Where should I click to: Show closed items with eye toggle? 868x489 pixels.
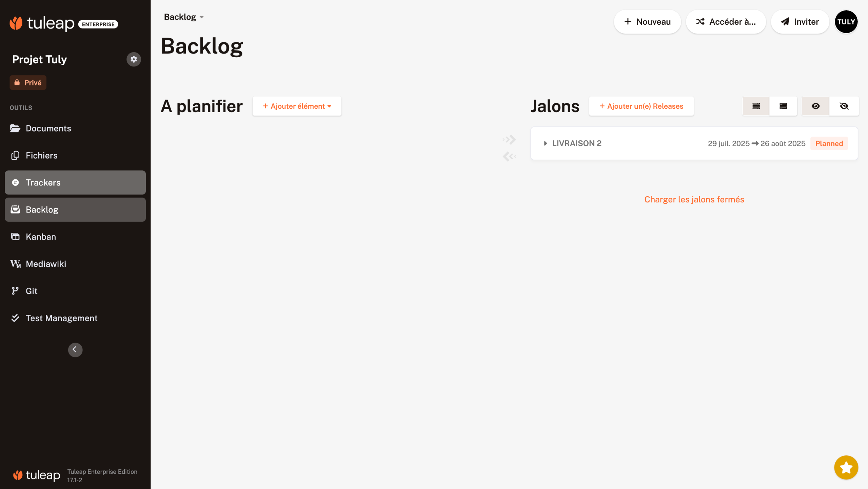coord(815,106)
